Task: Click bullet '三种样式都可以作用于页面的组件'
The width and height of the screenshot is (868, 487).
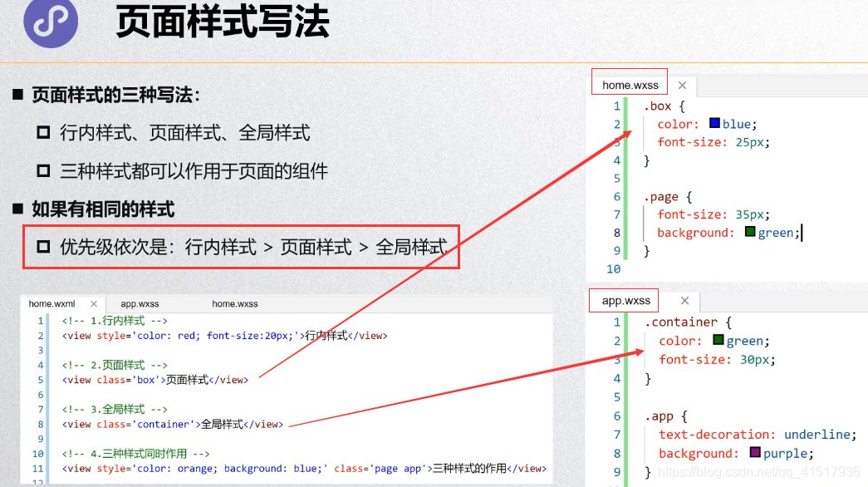Action: [x=194, y=171]
